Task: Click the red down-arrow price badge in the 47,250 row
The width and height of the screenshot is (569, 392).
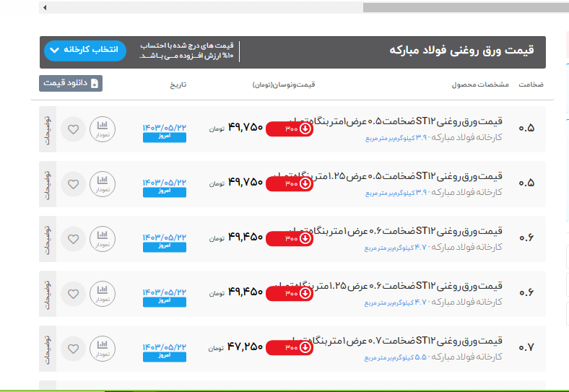Action: [290, 348]
